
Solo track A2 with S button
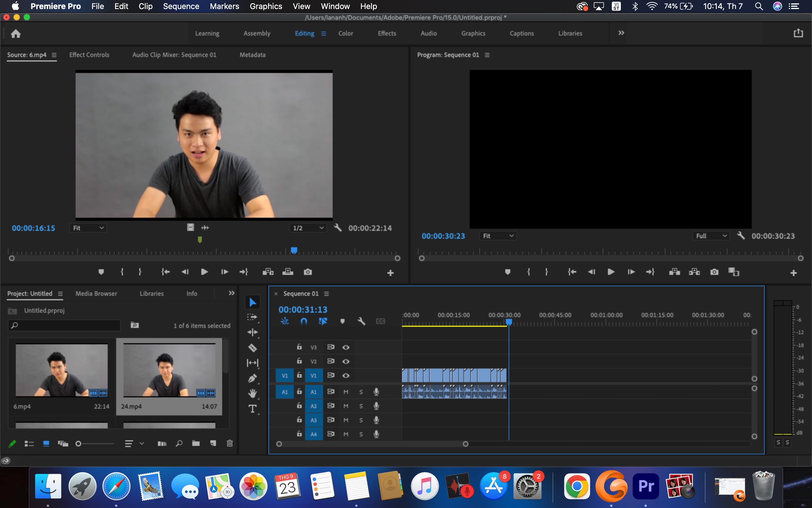[x=361, y=406]
